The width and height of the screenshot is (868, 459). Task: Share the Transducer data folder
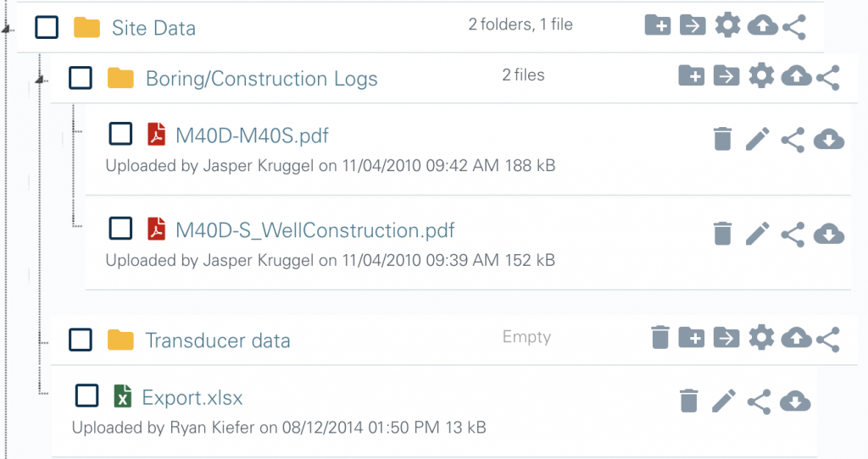coord(827,339)
